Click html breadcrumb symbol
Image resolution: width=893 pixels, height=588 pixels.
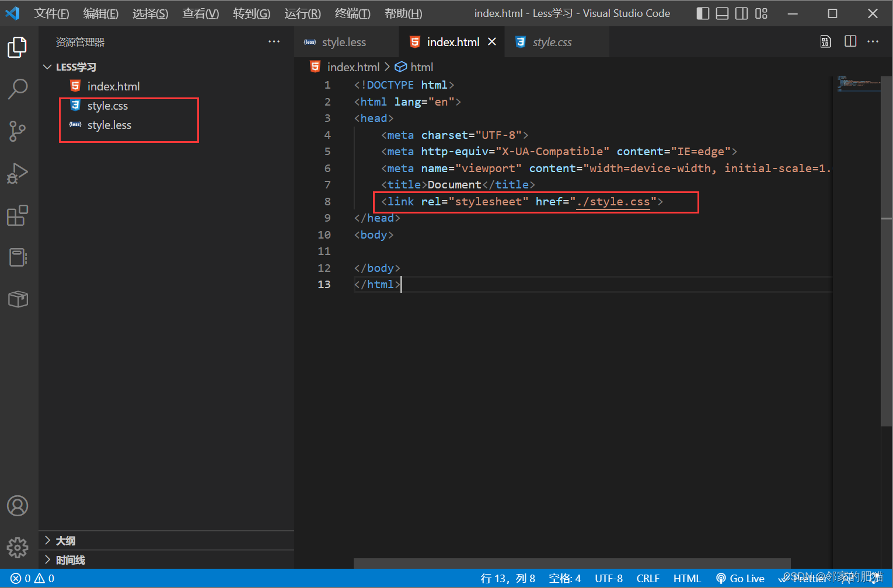(x=414, y=67)
